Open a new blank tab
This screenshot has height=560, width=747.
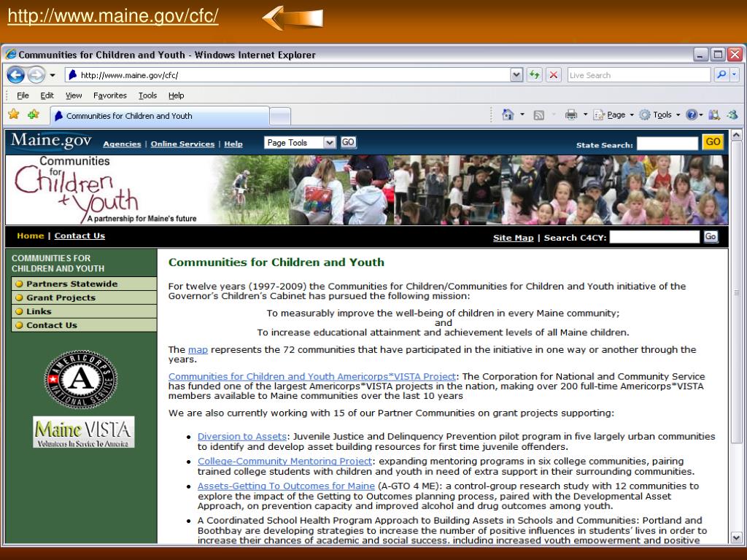[280, 116]
